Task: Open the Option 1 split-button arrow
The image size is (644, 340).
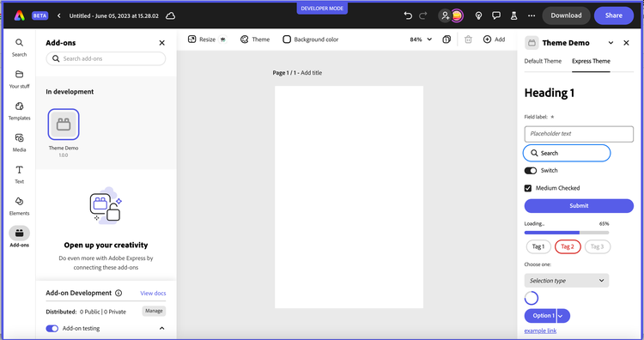Action: [x=563, y=316]
